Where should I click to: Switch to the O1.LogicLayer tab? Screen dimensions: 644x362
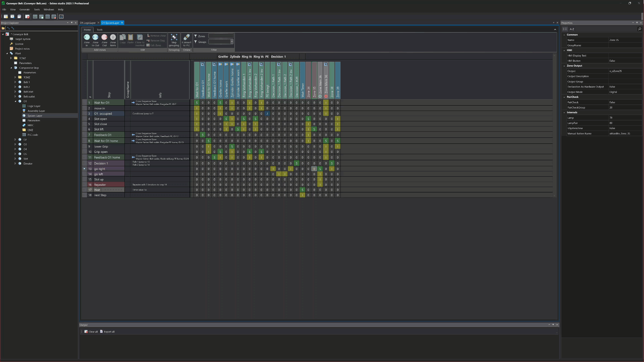tap(88, 23)
